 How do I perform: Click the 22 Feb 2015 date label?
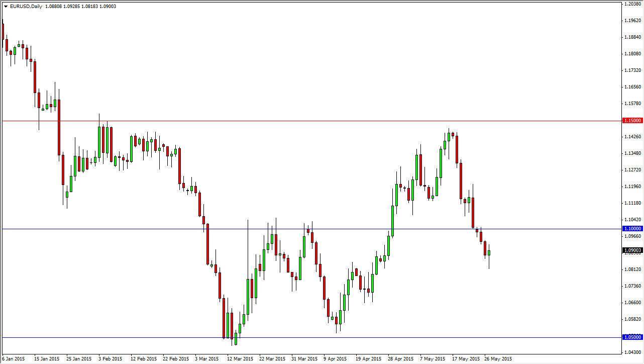coord(175,359)
